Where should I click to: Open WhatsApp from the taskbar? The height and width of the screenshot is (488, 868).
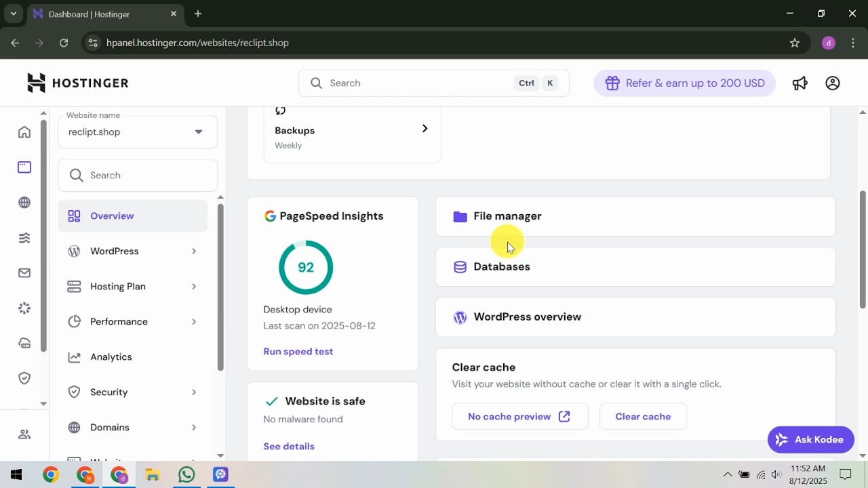(x=186, y=474)
